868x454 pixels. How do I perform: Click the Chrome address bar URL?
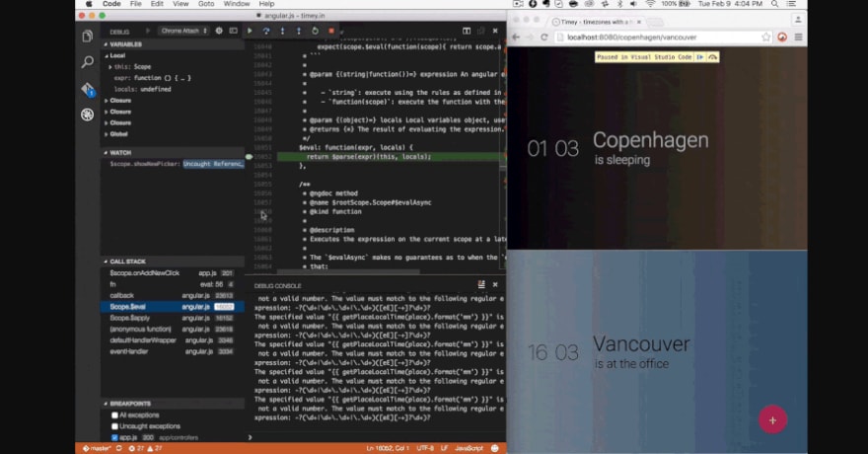tap(631, 38)
